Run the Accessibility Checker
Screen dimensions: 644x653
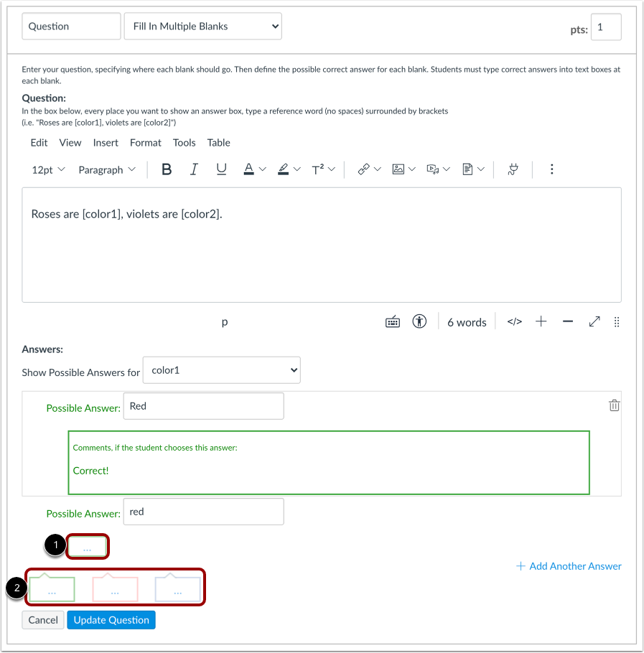(419, 321)
